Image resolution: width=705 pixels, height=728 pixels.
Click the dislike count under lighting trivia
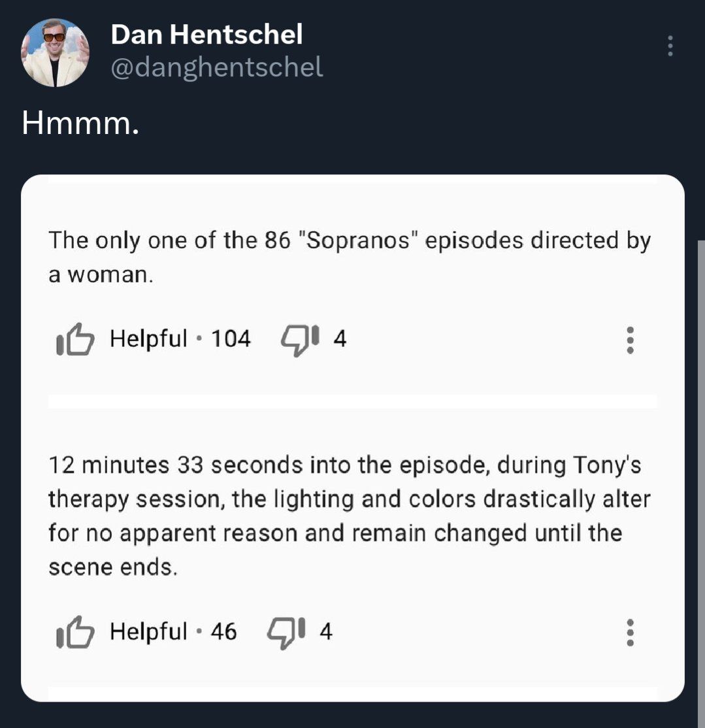[x=325, y=631]
